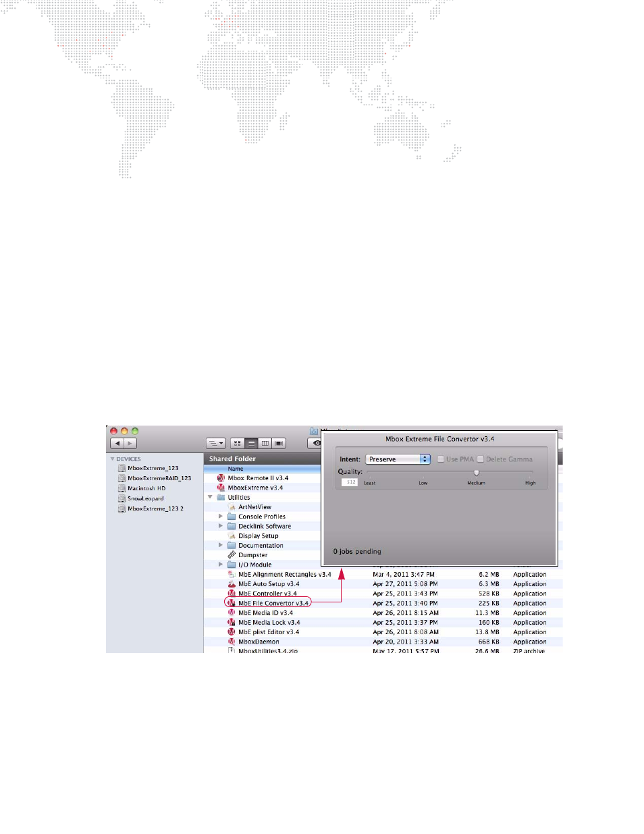
Task: Expand the I/O Module folder
Action: click(x=220, y=565)
